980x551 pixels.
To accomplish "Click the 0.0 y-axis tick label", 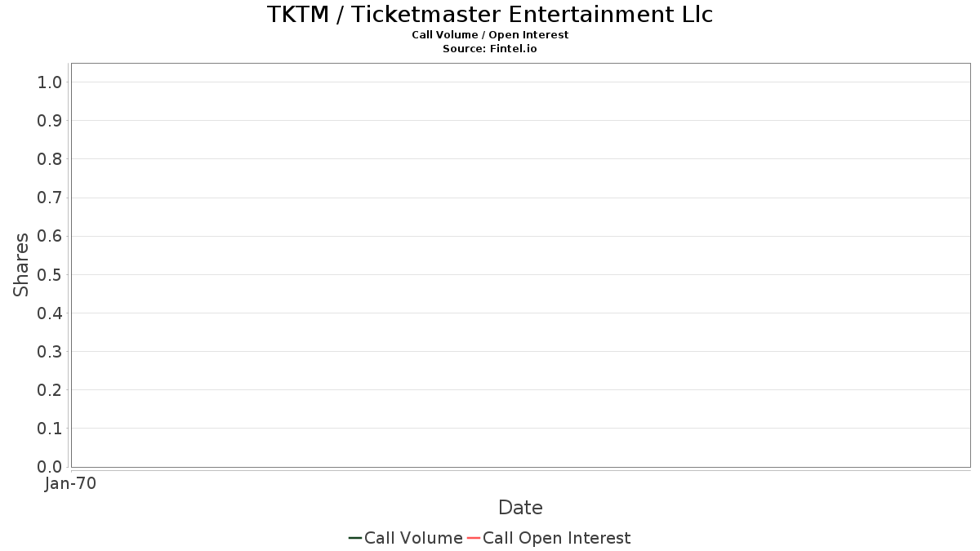I will click(x=50, y=467).
